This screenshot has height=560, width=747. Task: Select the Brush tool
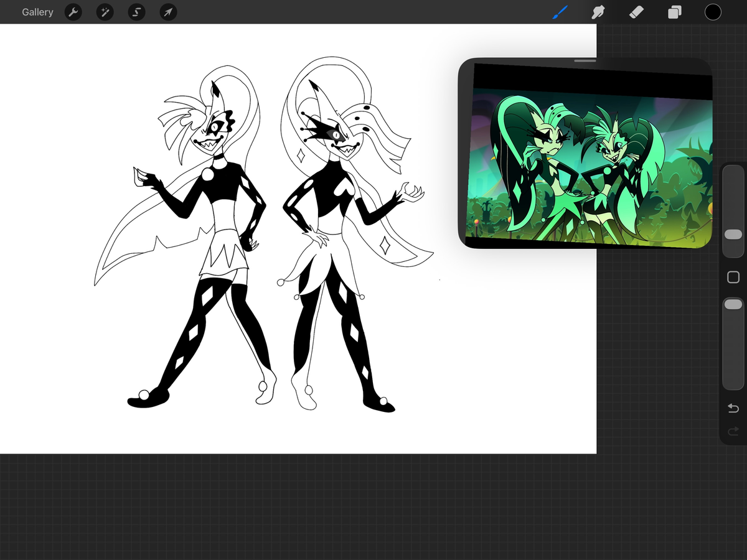pos(561,12)
